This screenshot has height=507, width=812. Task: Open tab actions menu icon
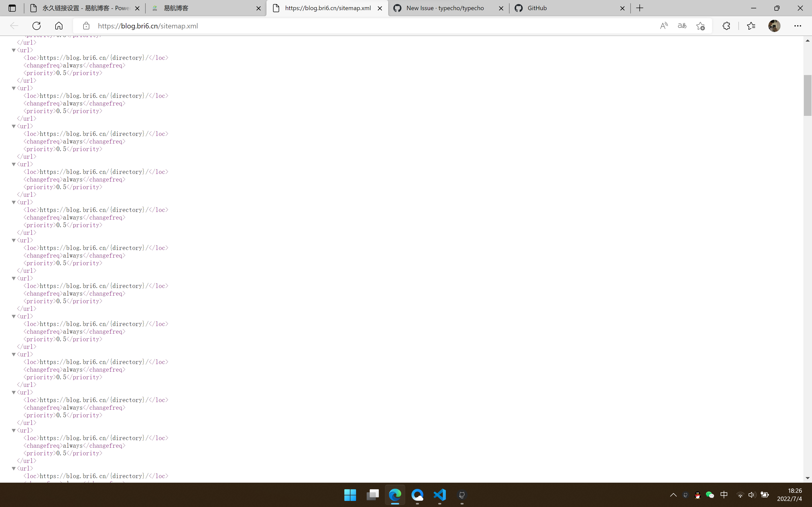(x=12, y=8)
